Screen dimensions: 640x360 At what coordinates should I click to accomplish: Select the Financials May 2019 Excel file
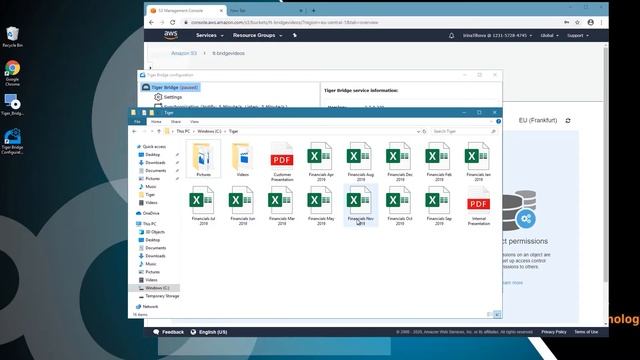tap(321, 205)
